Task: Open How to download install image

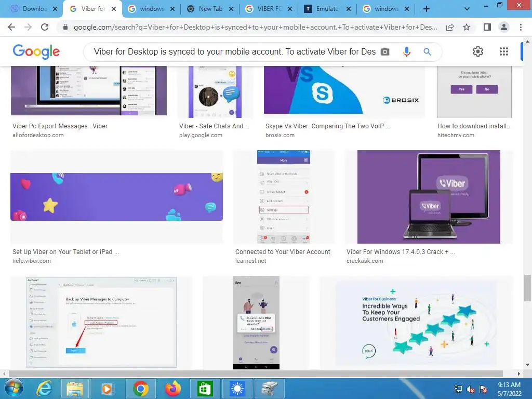Action: point(474,92)
